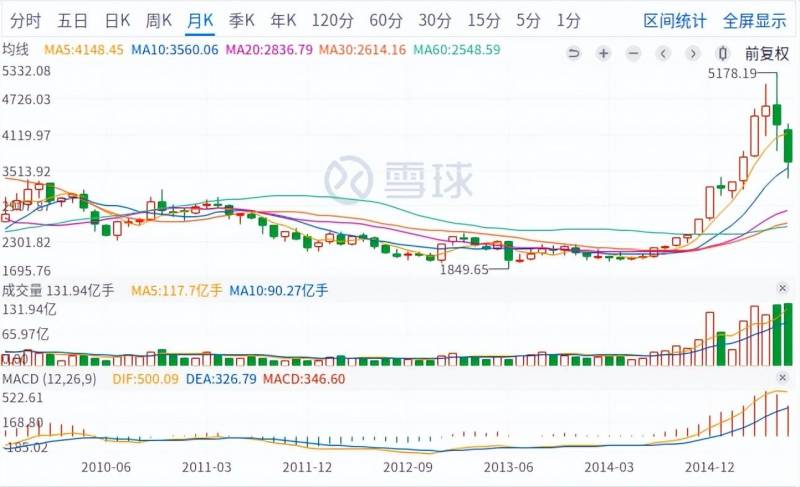Click the DIF:500.09 value
Viewport: 800px width, 487px height.
(x=145, y=379)
